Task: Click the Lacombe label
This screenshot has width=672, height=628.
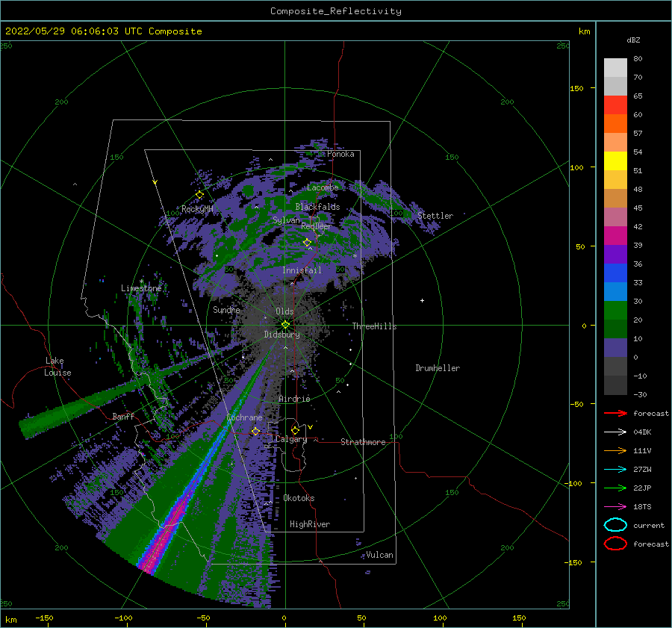Action: (x=323, y=187)
